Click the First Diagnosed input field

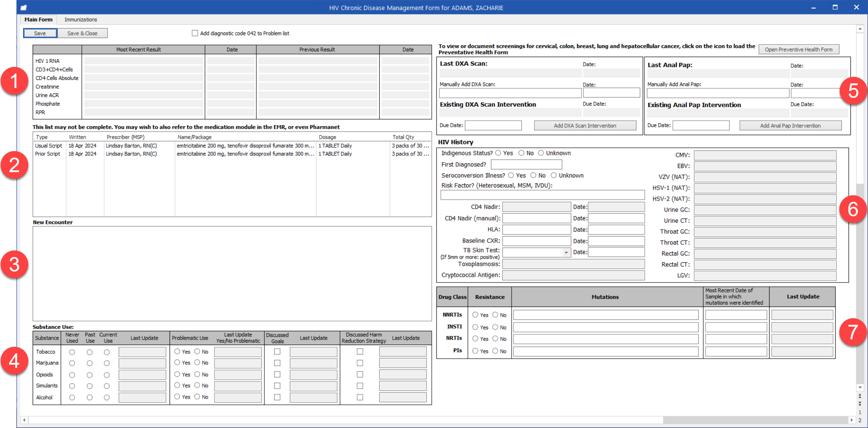tap(526, 164)
